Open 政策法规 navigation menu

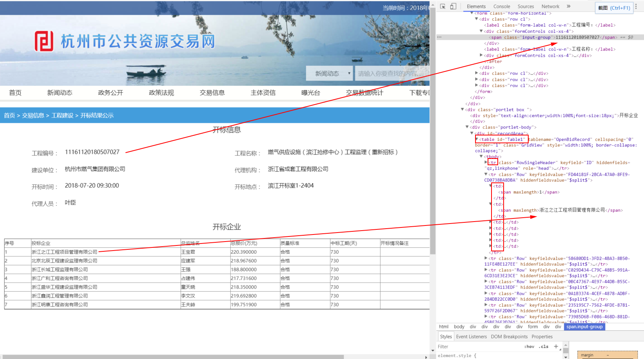161,93
